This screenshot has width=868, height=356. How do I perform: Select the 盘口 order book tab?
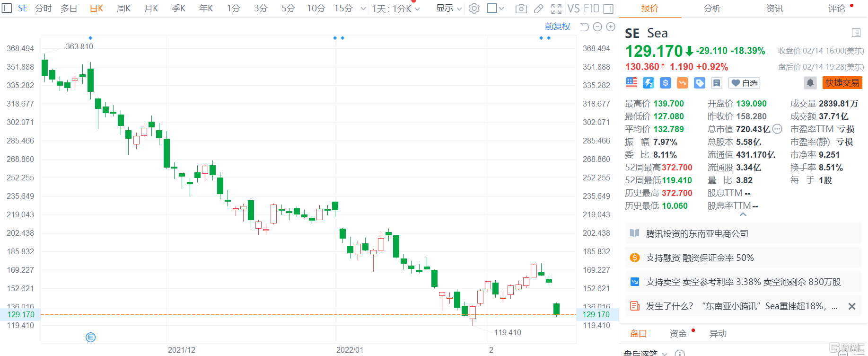click(638, 334)
